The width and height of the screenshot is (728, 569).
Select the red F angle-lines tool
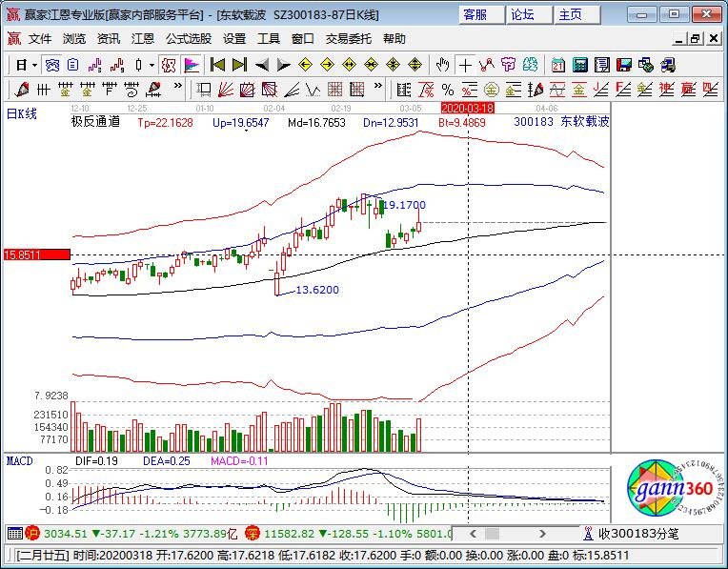[x=622, y=90]
